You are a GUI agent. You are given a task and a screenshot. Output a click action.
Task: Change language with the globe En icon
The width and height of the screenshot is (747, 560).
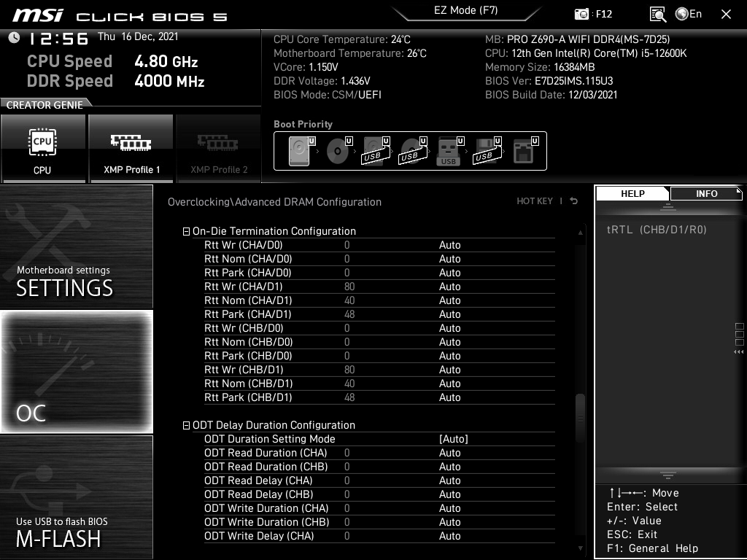689,14
